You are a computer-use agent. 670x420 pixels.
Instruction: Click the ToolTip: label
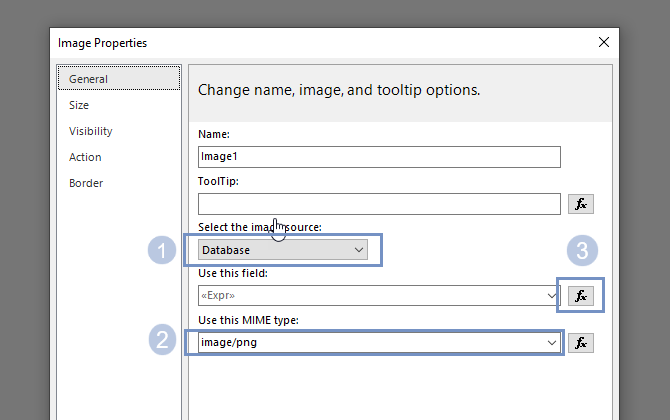click(218, 181)
